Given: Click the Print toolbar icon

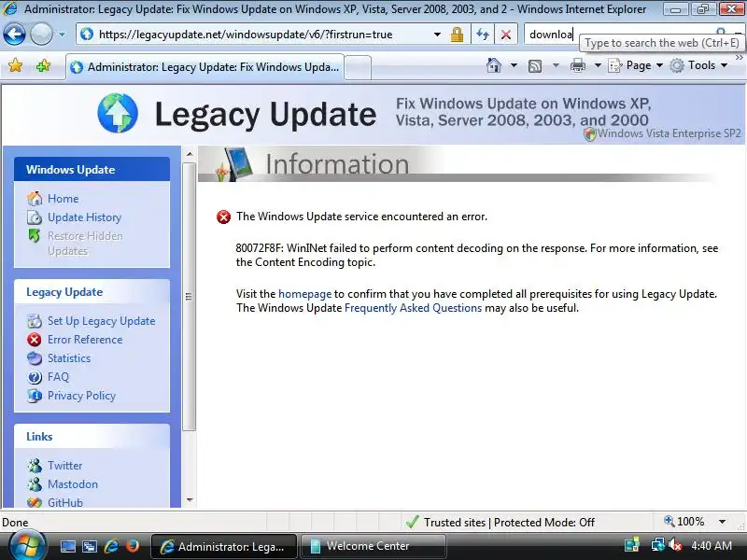Looking at the screenshot, I should (578, 65).
